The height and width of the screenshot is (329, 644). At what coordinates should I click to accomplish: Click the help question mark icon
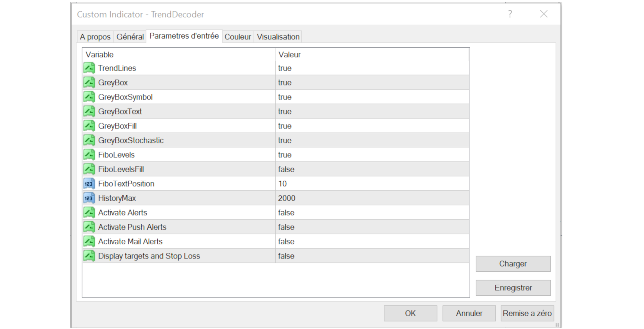tap(510, 14)
